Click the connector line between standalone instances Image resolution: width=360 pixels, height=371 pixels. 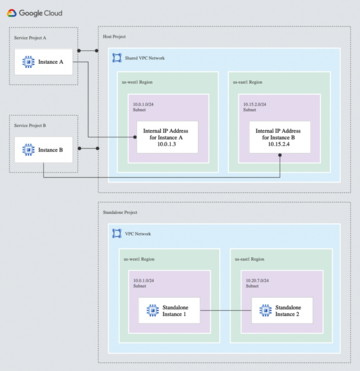(x=226, y=311)
